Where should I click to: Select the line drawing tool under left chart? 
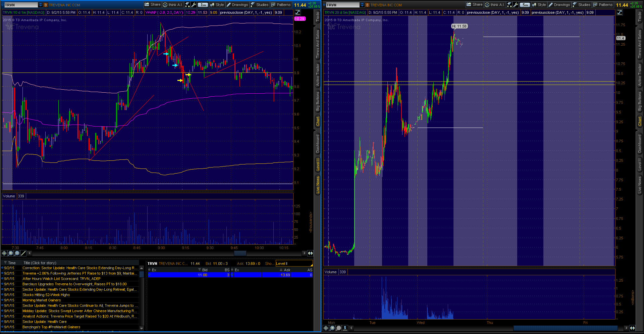23,253
